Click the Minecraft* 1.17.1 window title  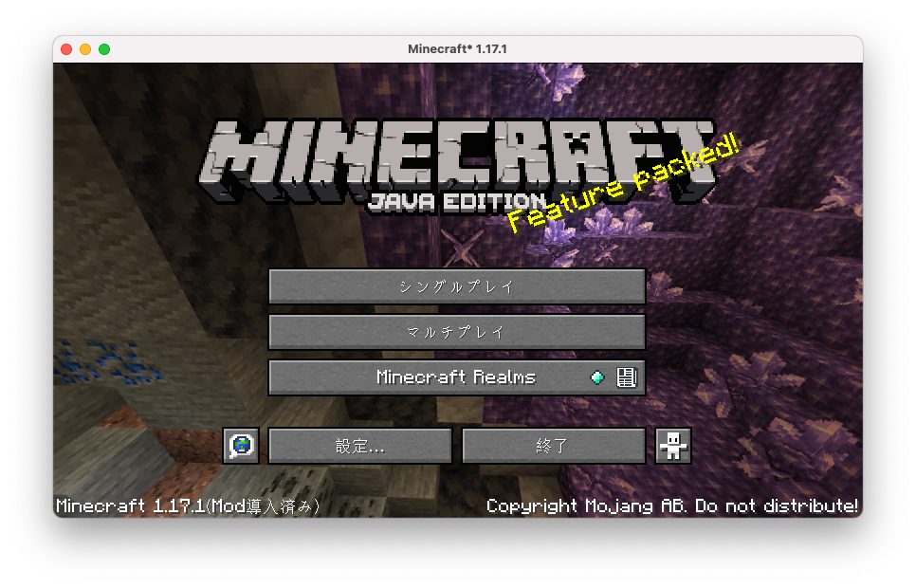457,49
